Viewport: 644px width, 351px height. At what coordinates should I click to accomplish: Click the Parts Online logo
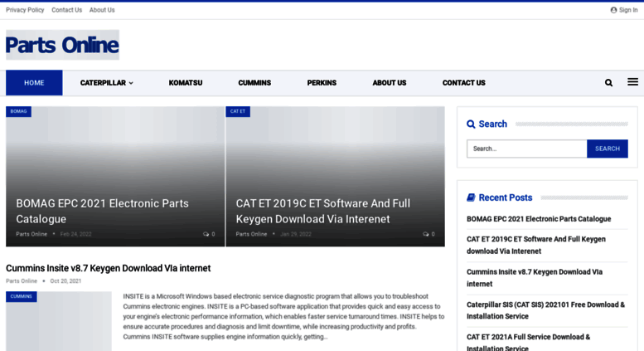[x=62, y=45]
